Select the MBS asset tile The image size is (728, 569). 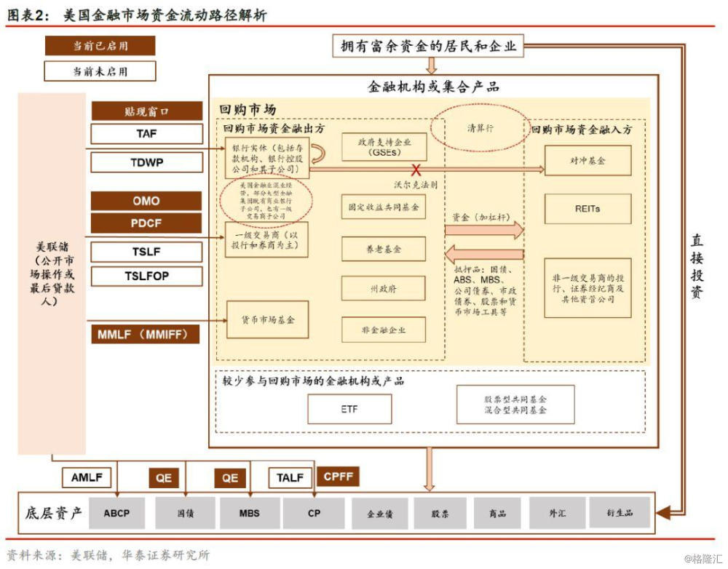coord(250,513)
